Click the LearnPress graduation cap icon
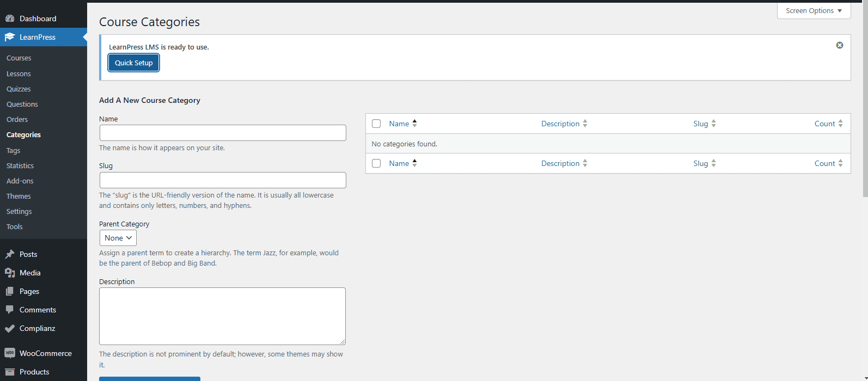Viewport: 868px width, 381px height. coord(10,37)
